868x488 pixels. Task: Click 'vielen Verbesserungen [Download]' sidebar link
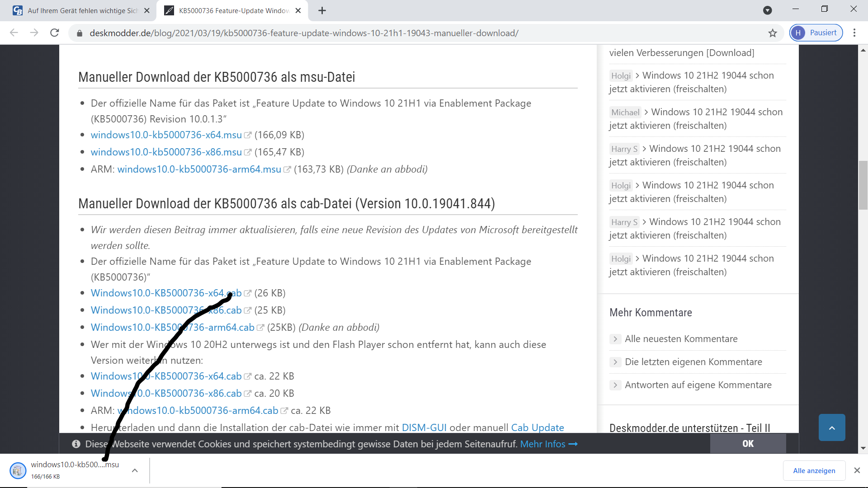point(682,53)
